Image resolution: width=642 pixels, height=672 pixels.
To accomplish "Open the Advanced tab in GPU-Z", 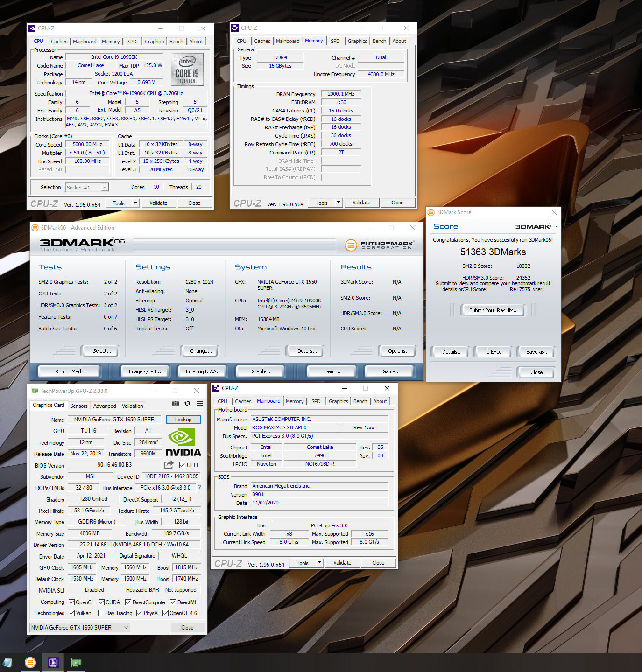I will [105, 406].
